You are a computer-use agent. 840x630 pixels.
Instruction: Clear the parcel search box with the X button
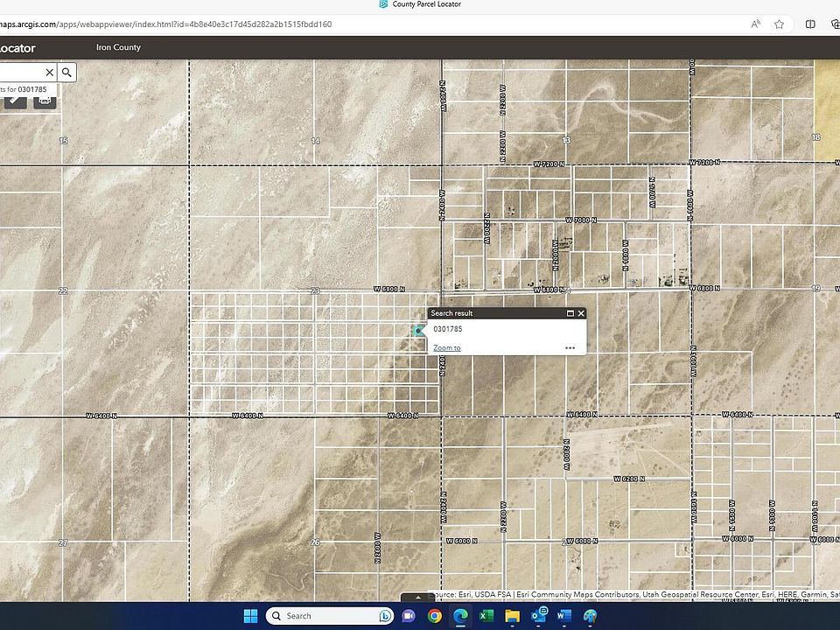[50, 72]
